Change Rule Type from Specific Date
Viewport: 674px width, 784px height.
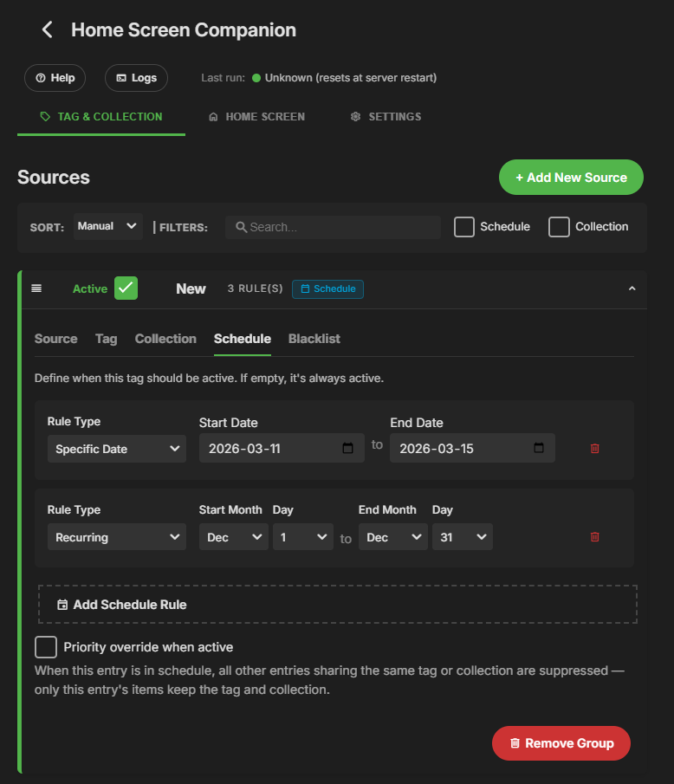tap(117, 449)
